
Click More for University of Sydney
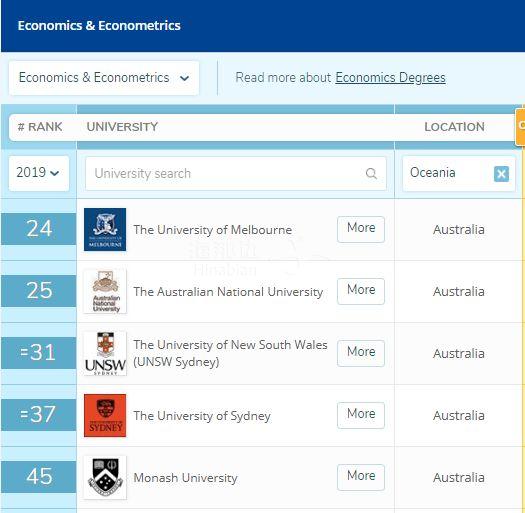click(361, 415)
